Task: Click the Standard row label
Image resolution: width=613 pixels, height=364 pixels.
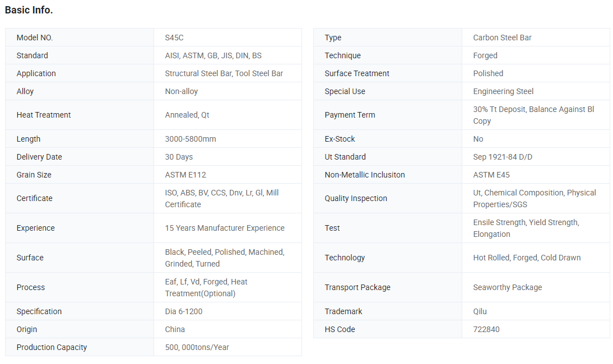Action: [32, 55]
